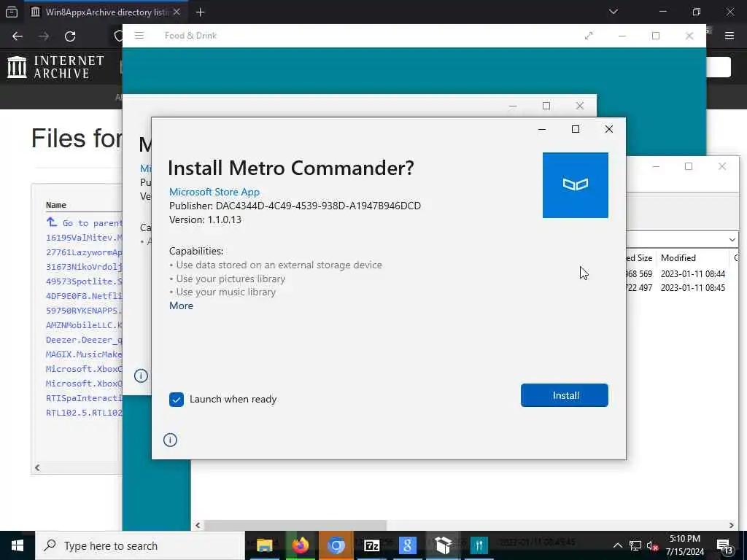Click the info icon in the installer dialog
This screenshot has height=560, width=747.
170,440
